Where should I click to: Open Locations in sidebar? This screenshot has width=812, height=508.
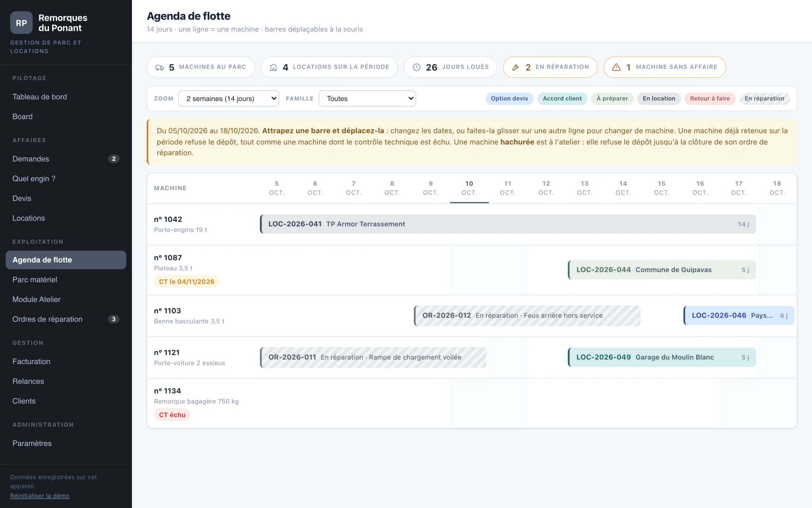tap(66, 218)
